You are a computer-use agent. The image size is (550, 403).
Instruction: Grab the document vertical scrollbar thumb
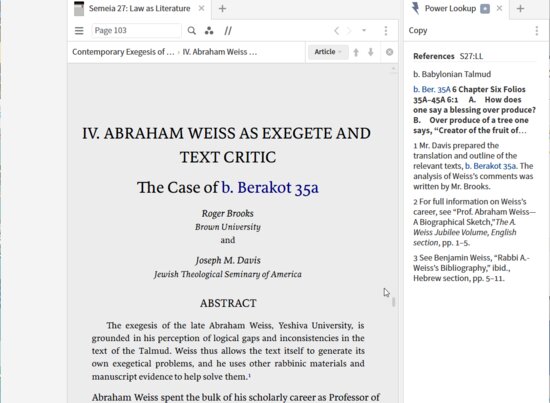tap(394, 302)
